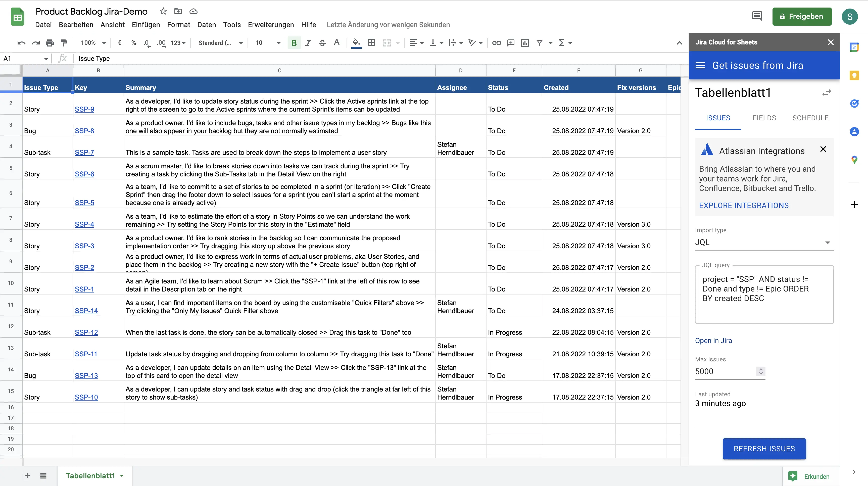Open the SCHEDULE tab in Jira panel
This screenshot has width=868, height=486.
810,117
